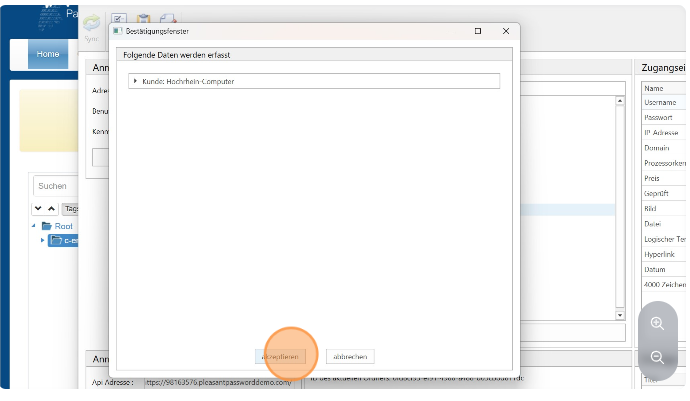The image size is (690, 401).
Task: Click the clipboard icon in the toolbar
Action: [143, 19]
